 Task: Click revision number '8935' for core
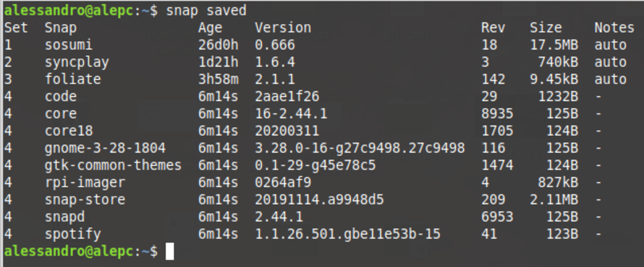coord(497,114)
